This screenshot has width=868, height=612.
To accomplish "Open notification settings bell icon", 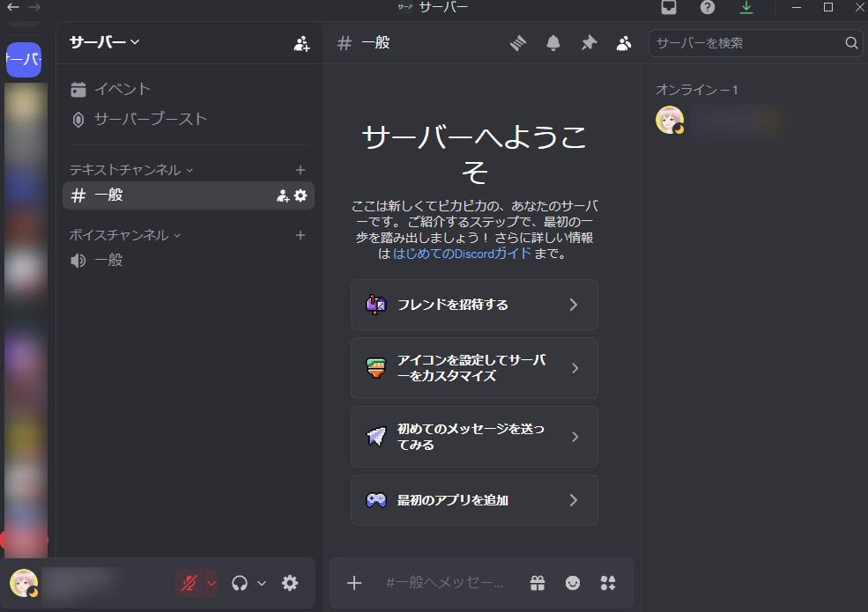I will tap(553, 43).
